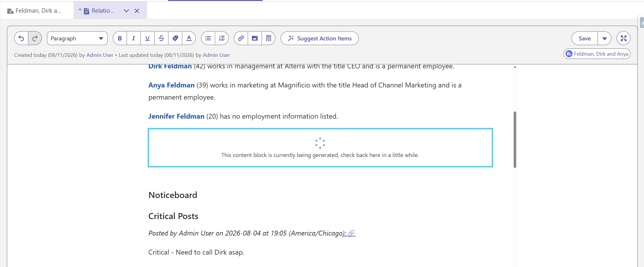Click the household icon on Feldman, Dirk a... tab
The height and width of the screenshot is (267, 644).
[10, 11]
